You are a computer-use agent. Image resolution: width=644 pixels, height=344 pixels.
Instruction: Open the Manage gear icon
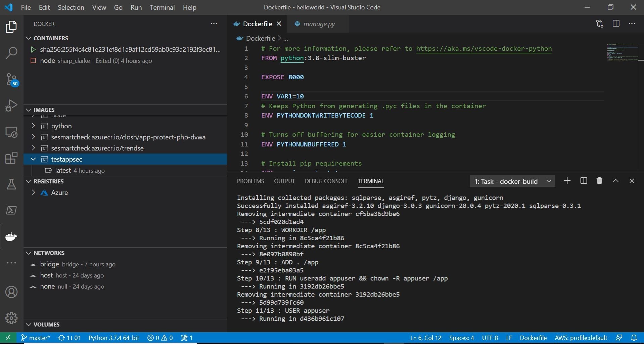pyautogui.click(x=11, y=318)
